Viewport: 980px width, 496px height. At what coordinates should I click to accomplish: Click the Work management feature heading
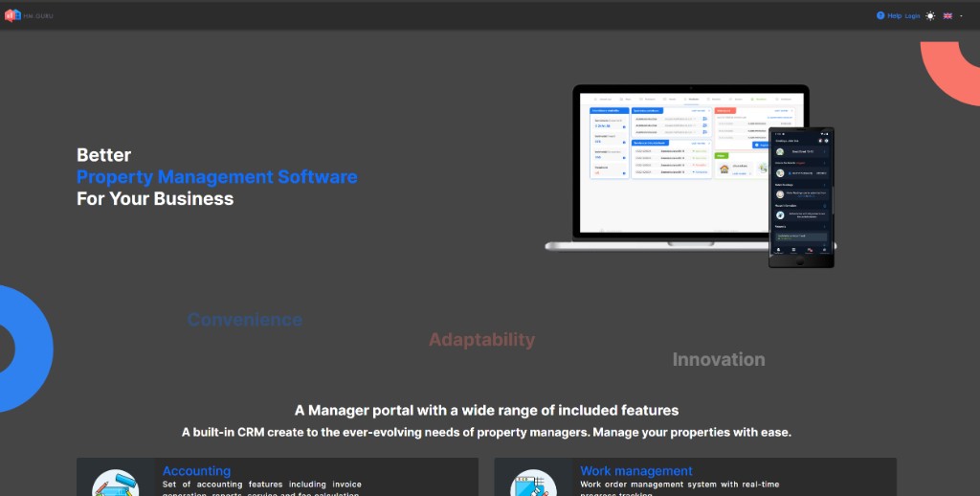pos(636,471)
